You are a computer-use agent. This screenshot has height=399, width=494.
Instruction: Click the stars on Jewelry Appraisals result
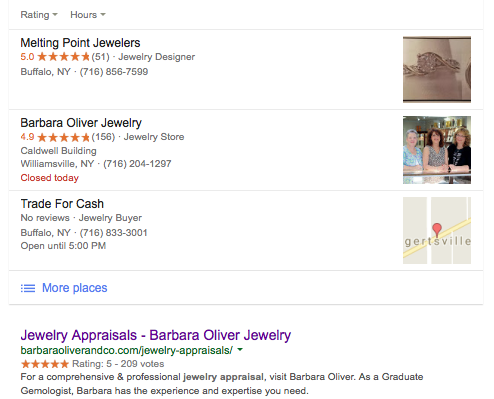(45, 364)
